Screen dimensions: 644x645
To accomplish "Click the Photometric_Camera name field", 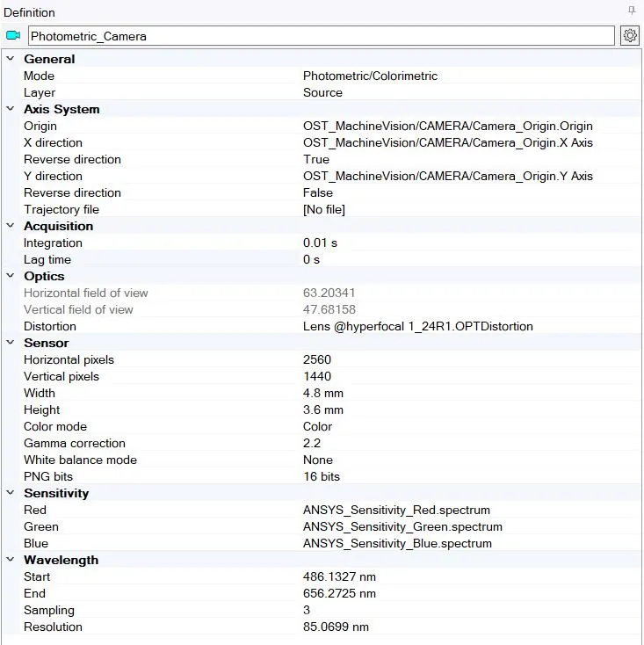I will (x=322, y=36).
